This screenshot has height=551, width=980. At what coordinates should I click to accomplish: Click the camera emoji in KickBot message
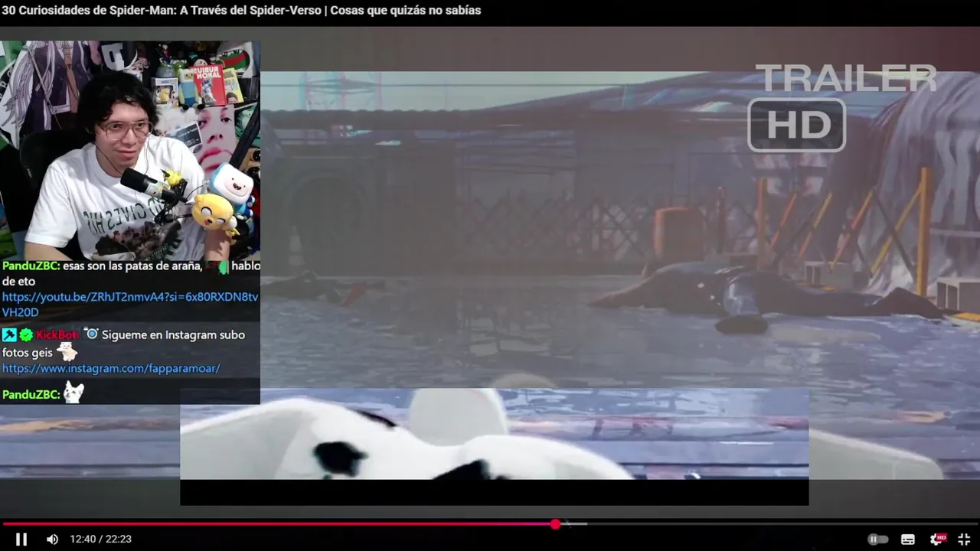point(91,334)
